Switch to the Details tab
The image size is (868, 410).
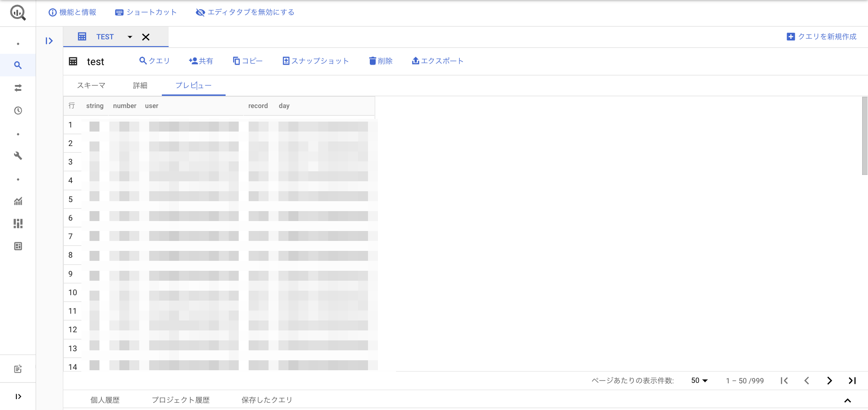pyautogui.click(x=140, y=85)
